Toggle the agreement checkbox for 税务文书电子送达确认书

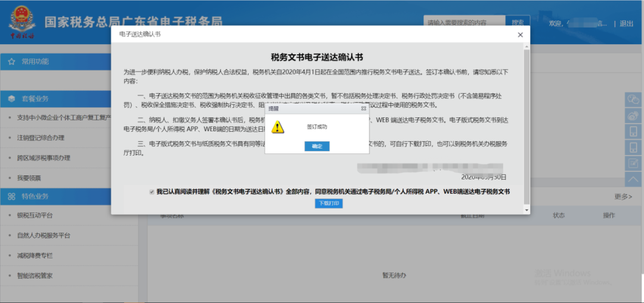click(x=152, y=192)
